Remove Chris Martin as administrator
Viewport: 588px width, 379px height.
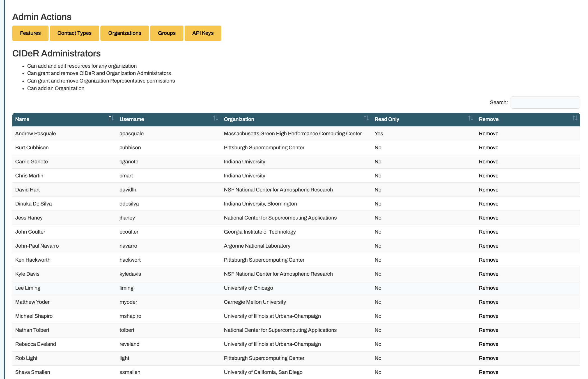[488, 176]
